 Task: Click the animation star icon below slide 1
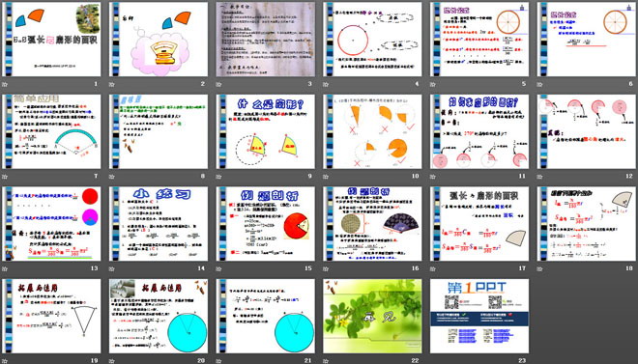point(5,85)
